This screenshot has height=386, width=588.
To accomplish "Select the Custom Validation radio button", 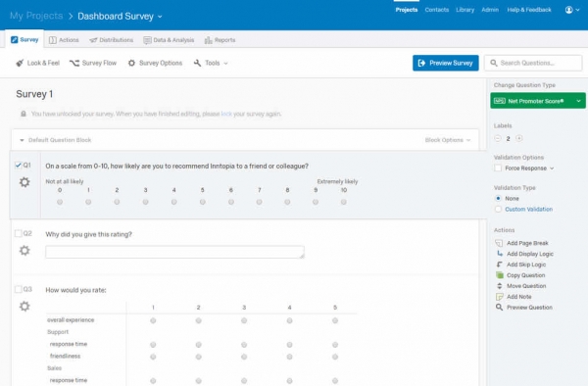I will click(x=498, y=209).
